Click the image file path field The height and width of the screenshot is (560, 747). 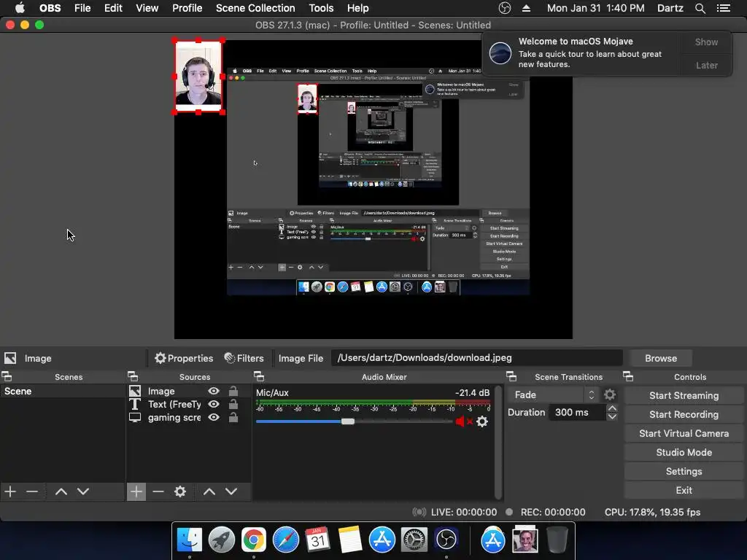pos(477,357)
